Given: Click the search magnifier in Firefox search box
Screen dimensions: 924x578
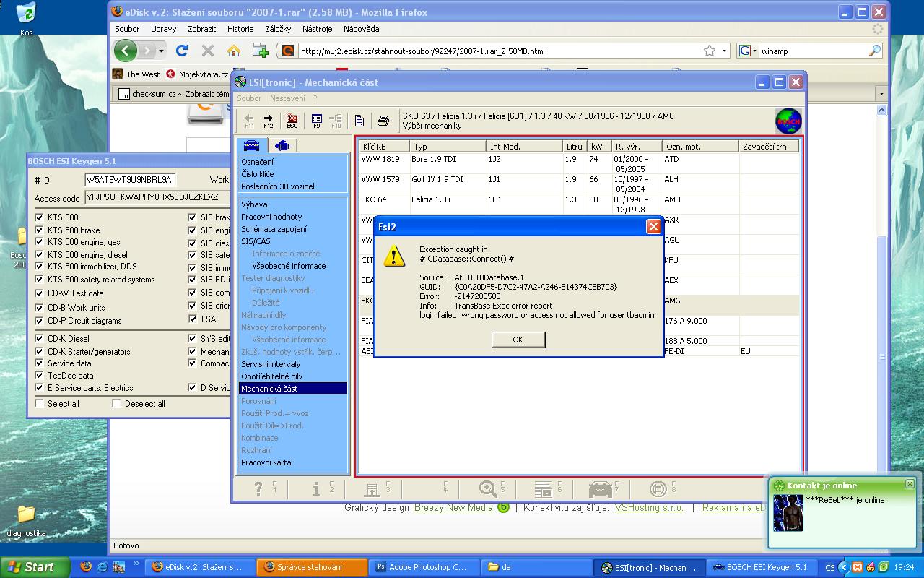Looking at the screenshot, I should tap(874, 51).
